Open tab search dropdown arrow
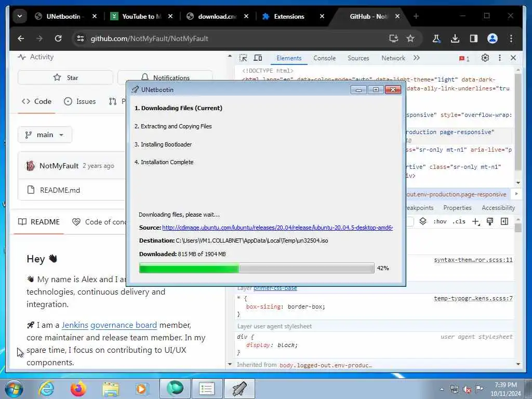 pyautogui.click(x=20, y=16)
